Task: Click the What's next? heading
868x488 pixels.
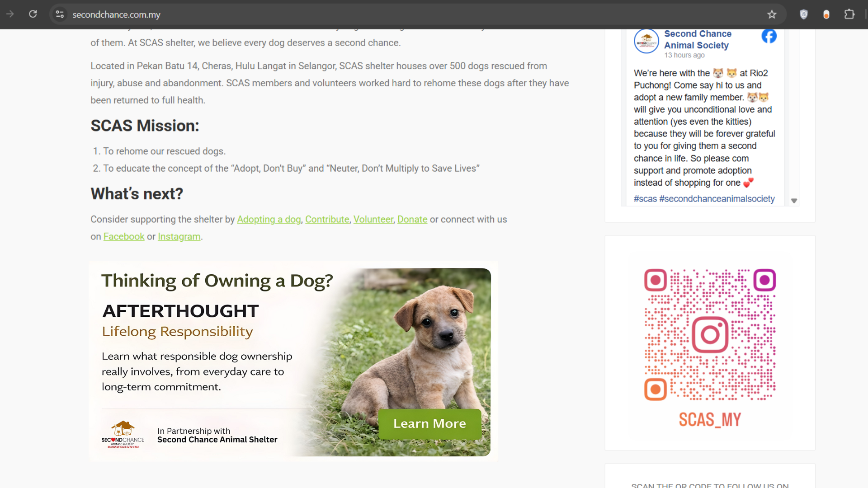Action: [x=137, y=194]
